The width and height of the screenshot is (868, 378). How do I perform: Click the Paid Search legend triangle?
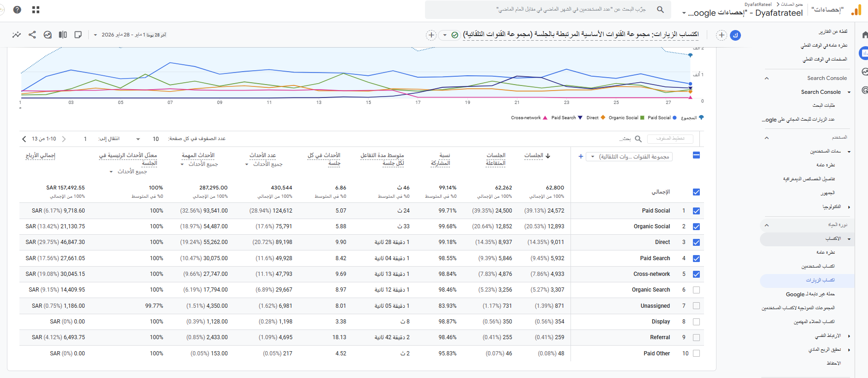tap(580, 118)
